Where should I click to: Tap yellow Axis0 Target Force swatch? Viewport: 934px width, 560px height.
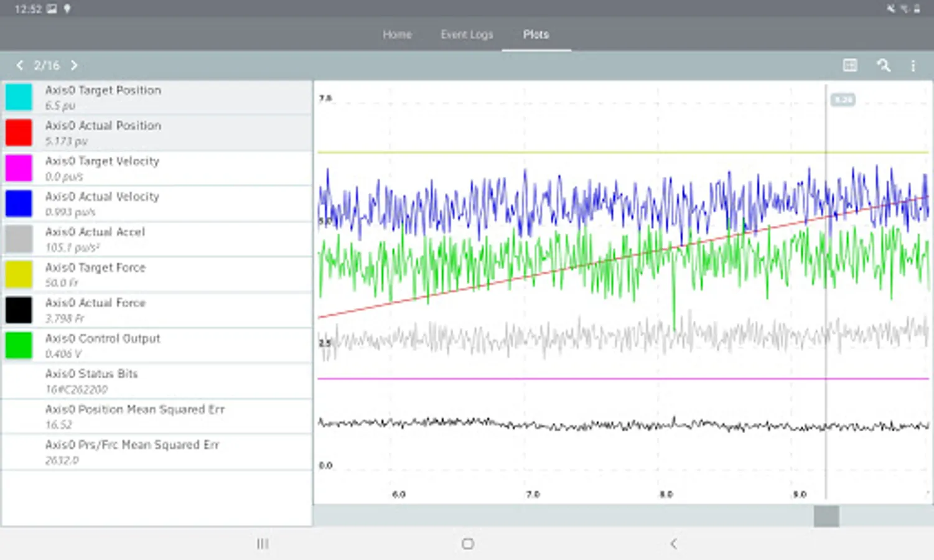coord(19,274)
